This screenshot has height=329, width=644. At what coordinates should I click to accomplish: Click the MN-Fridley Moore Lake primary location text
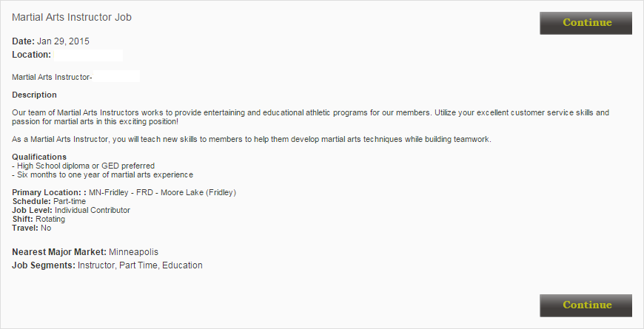tap(163, 192)
